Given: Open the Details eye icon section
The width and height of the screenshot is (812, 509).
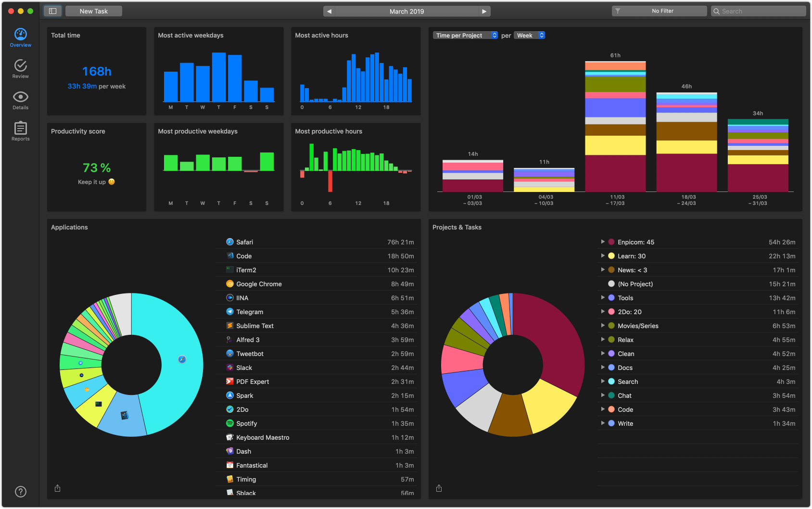Looking at the screenshot, I should coord(20,100).
